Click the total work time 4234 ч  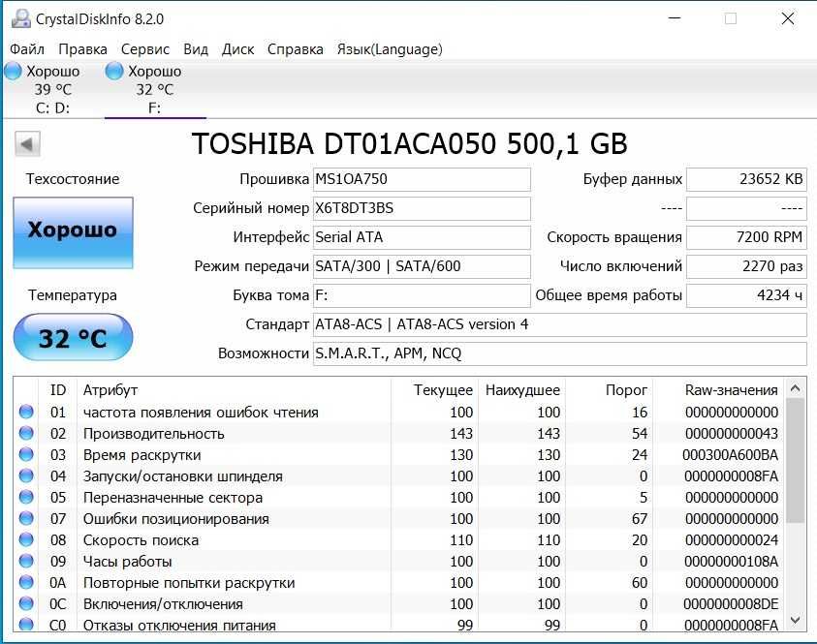pos(746,295)
